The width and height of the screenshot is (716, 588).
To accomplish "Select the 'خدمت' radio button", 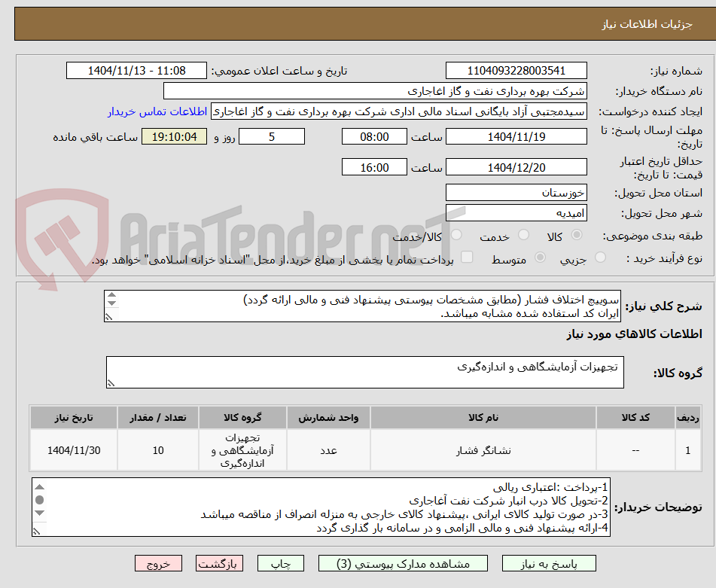I will click(523, 235).
